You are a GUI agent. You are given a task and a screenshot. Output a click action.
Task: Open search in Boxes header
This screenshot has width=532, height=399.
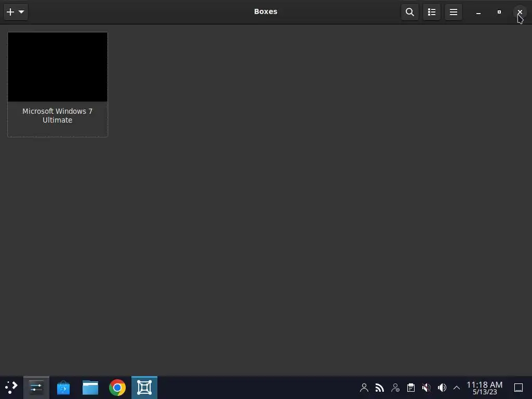tap(410, 12)
